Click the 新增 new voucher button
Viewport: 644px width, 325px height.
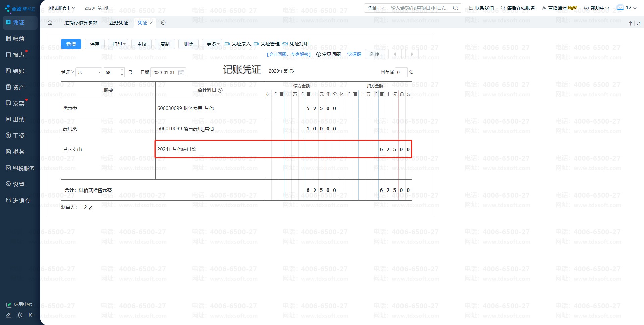click(x=71, y=44)
